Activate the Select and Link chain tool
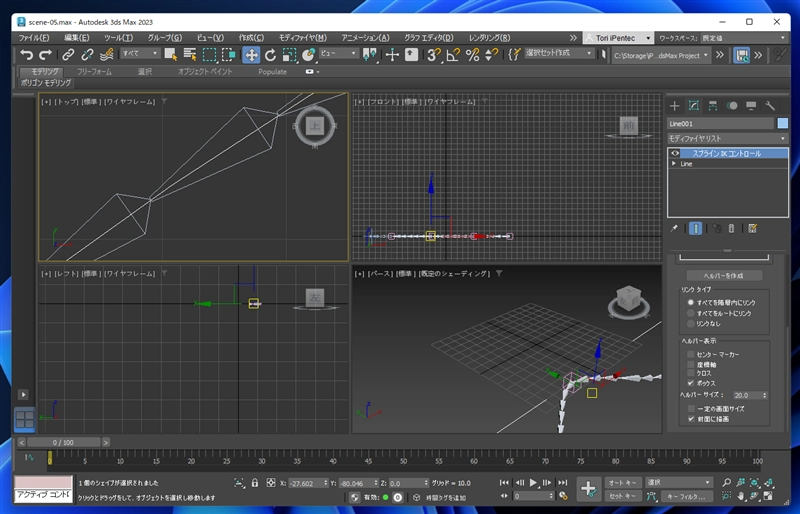 pos(68,55)
